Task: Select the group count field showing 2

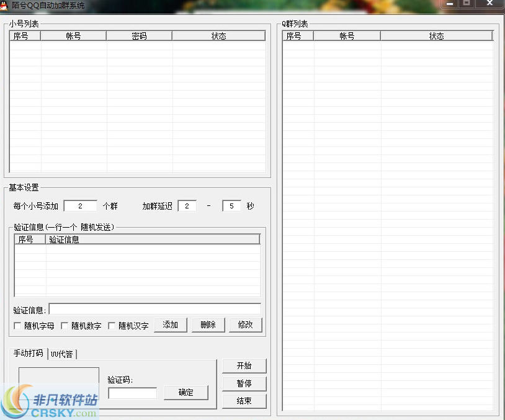Action: [x=80, y=205]
